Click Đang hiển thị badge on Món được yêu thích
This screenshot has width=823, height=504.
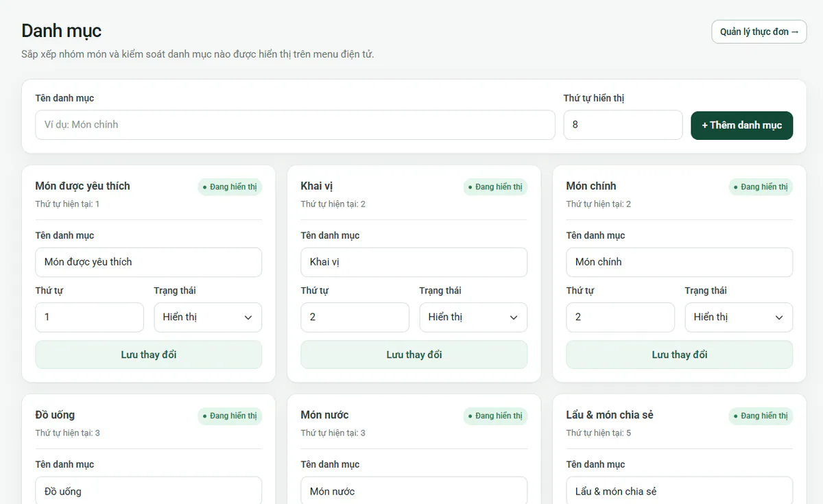pos(230,187)
